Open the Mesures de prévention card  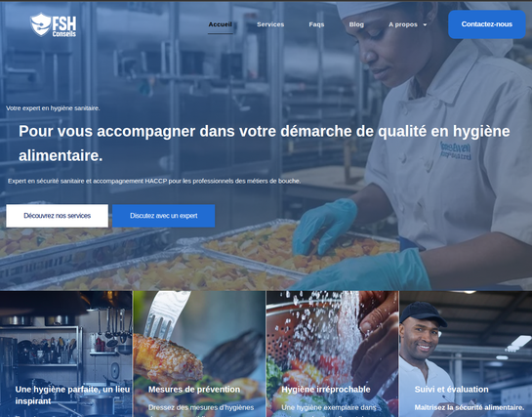[x=199, y=354]
